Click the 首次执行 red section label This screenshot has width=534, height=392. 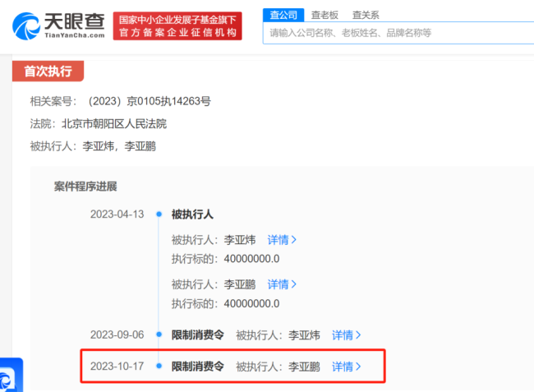(48, 71)
